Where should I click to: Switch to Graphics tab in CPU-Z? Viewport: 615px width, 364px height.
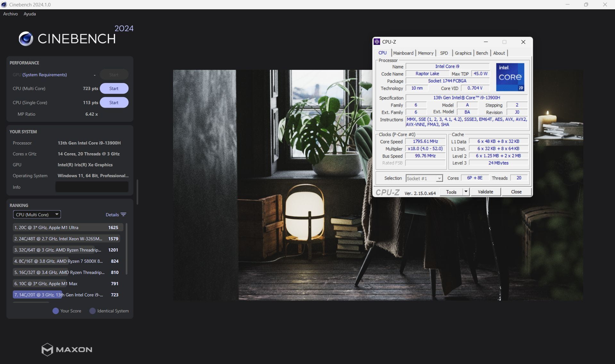[x=463, y=53]
